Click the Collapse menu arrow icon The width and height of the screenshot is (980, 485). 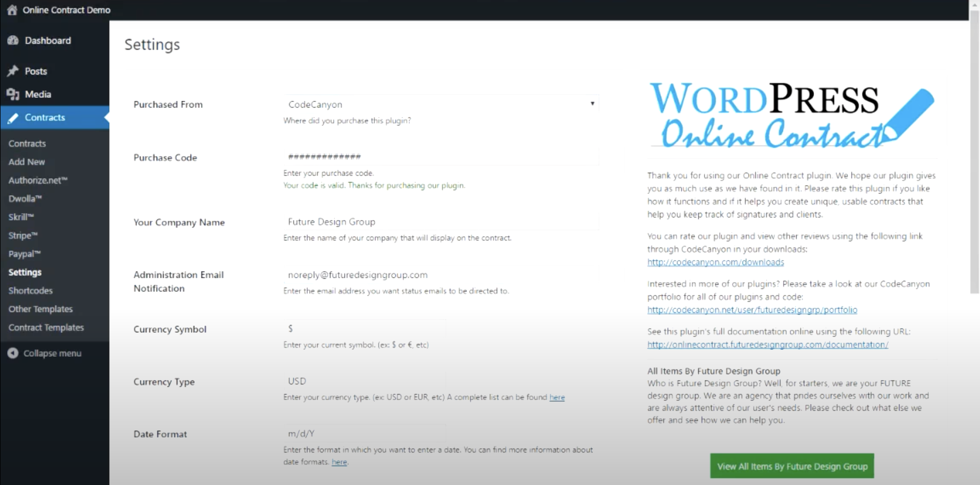coord(13,353)
